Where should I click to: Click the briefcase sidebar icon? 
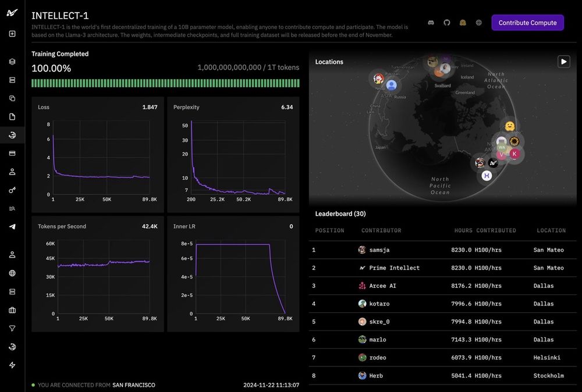coord(12,310)
